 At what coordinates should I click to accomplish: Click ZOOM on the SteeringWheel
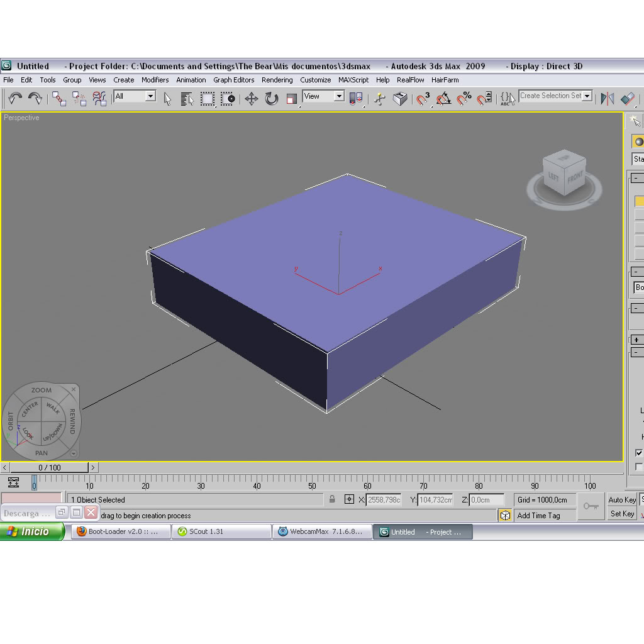pyautogui.click(x=42, y=390)
